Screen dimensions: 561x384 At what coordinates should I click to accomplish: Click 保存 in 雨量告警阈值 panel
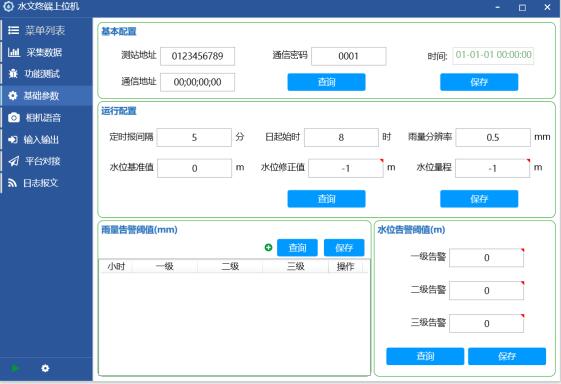tap(344, 248)
